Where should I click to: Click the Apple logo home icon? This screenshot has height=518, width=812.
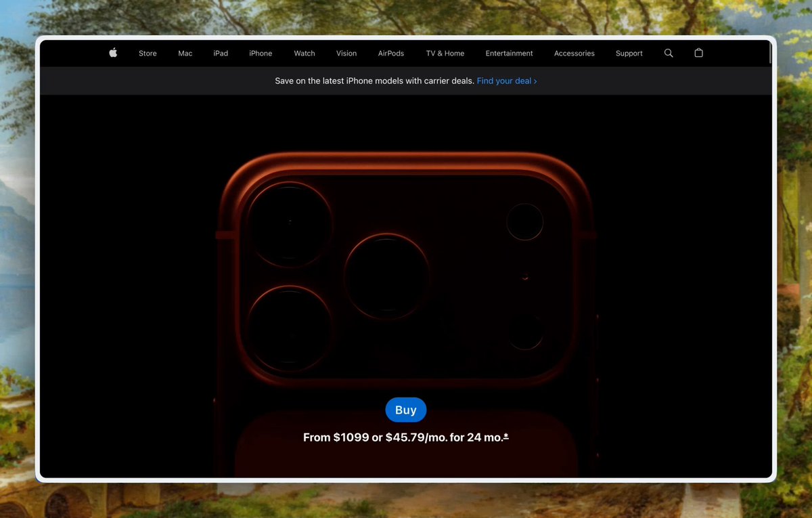pos(113,53)
